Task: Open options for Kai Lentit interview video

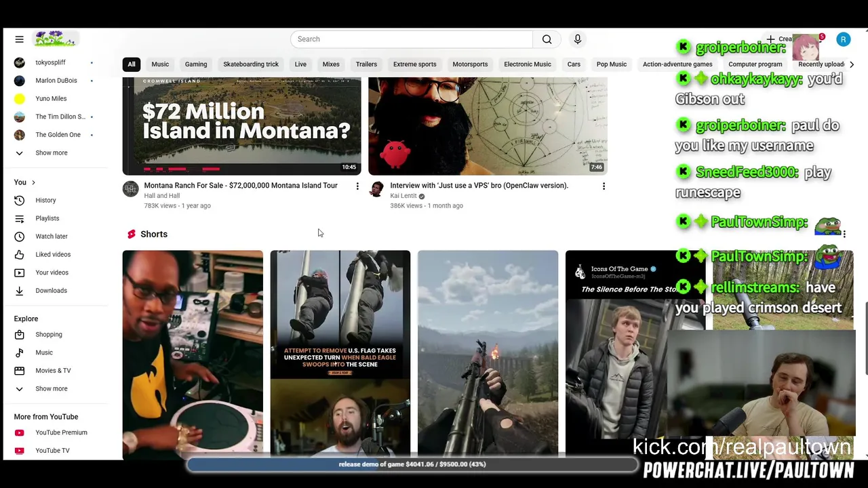Action: pos(604,186)
